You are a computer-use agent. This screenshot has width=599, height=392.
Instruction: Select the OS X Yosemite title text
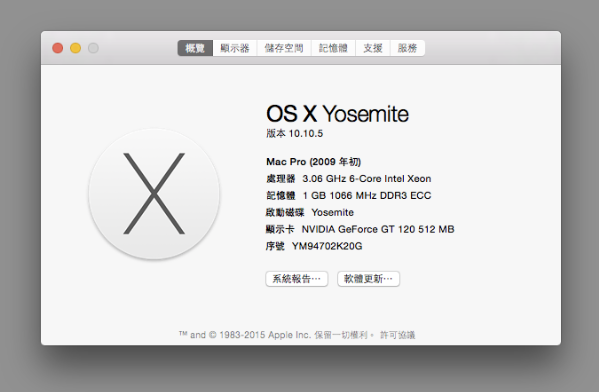(337, 113)
